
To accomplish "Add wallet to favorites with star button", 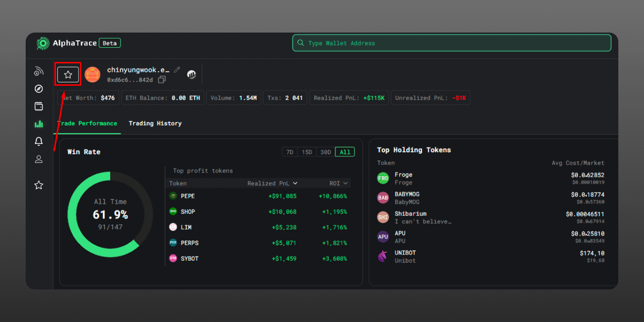I will click(x=68, y=75).
